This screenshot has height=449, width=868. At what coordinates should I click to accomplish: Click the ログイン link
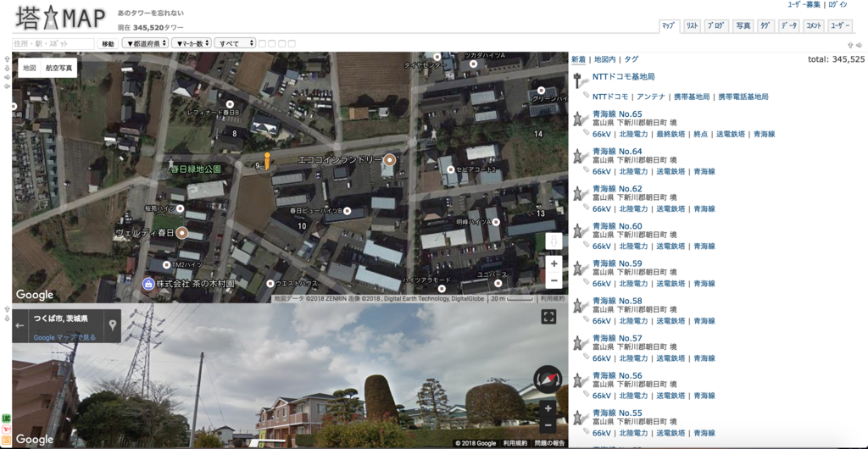tap(837, 4)
